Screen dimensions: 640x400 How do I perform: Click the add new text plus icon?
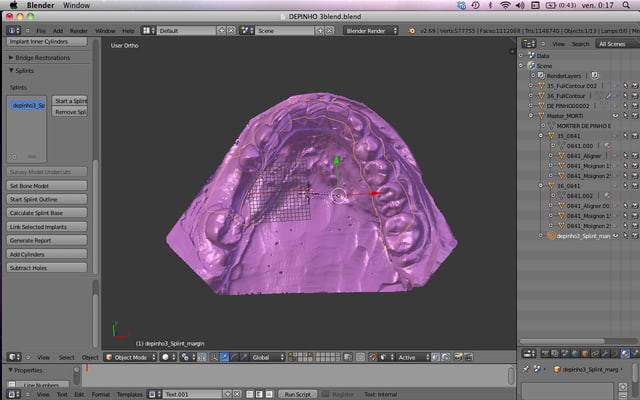228,394
